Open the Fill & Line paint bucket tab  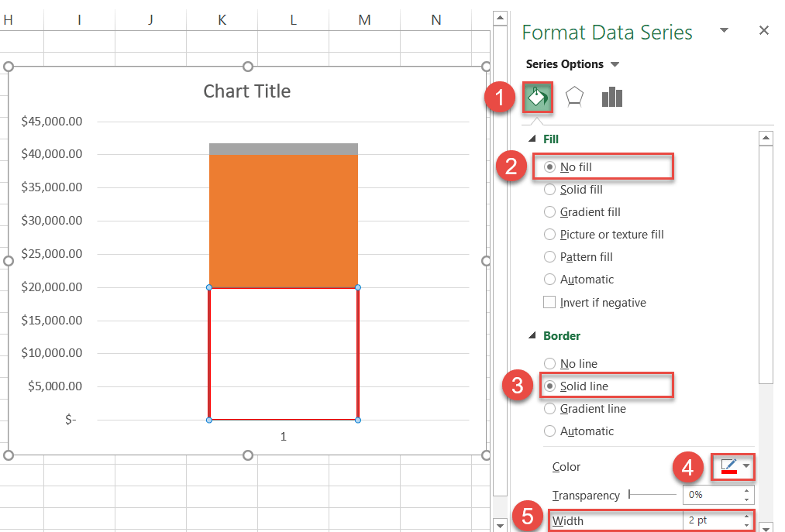tap(536, 97)
